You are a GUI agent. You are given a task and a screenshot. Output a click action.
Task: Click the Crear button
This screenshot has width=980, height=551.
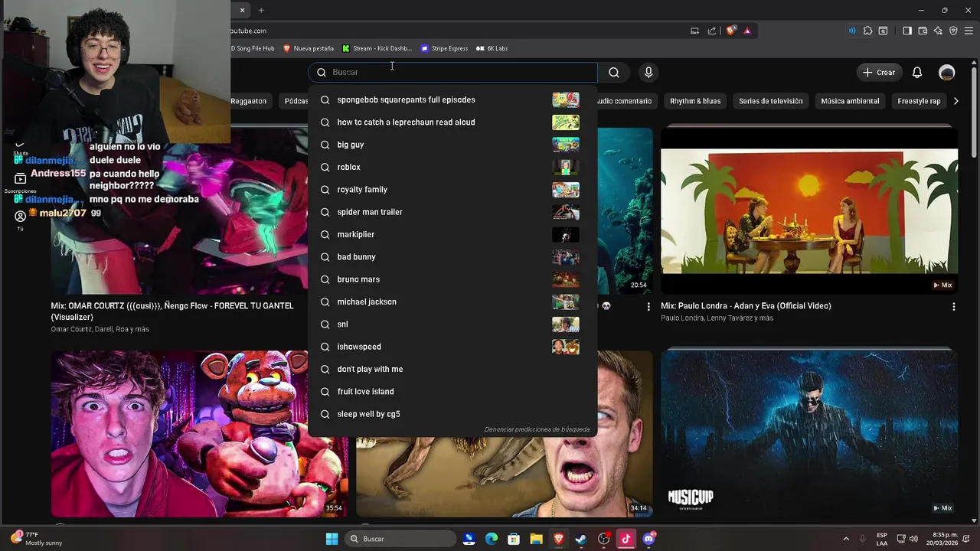(x=879, y=72)
